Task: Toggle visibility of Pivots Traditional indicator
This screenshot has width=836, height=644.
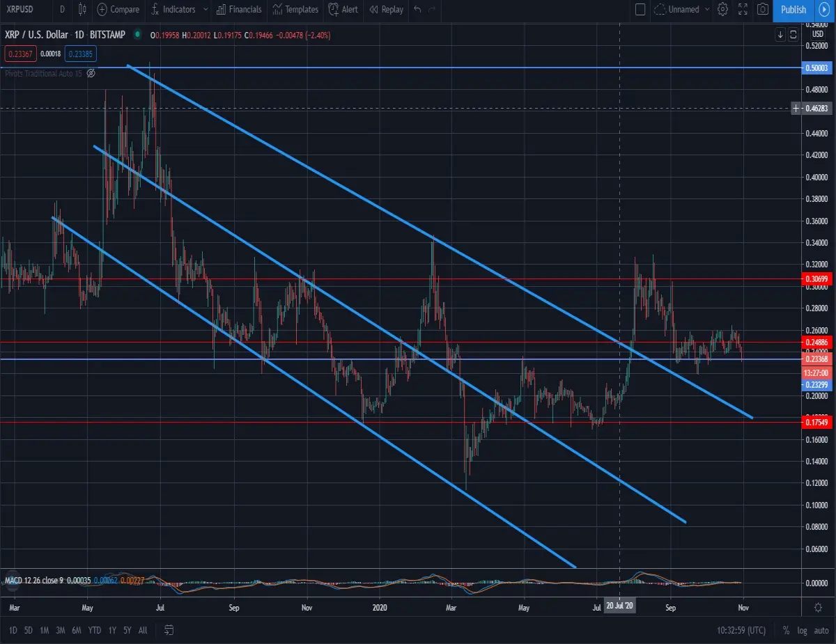Action: click(x=92, y=73)
